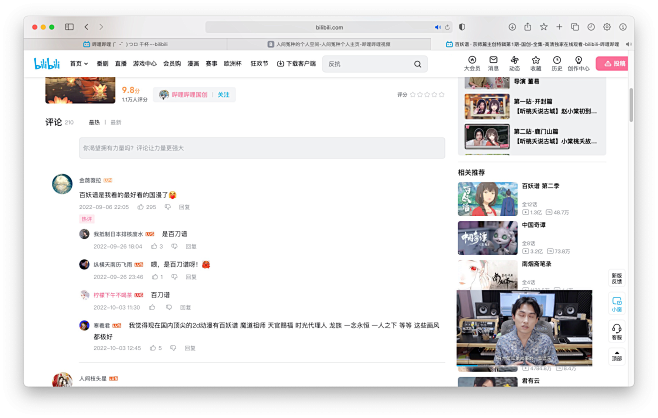658x418 pixels.
Task: Show Safari downloads
Action: (x=512, y=27)
